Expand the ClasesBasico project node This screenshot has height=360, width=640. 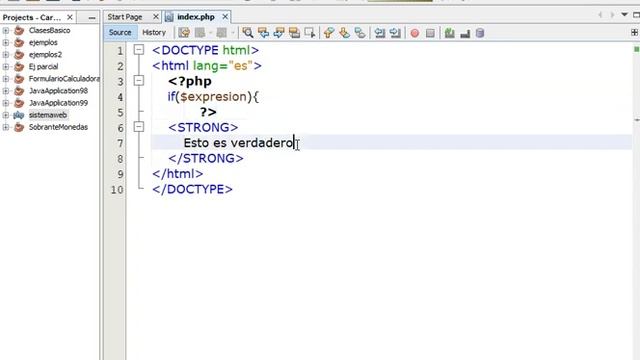(6, 31)
